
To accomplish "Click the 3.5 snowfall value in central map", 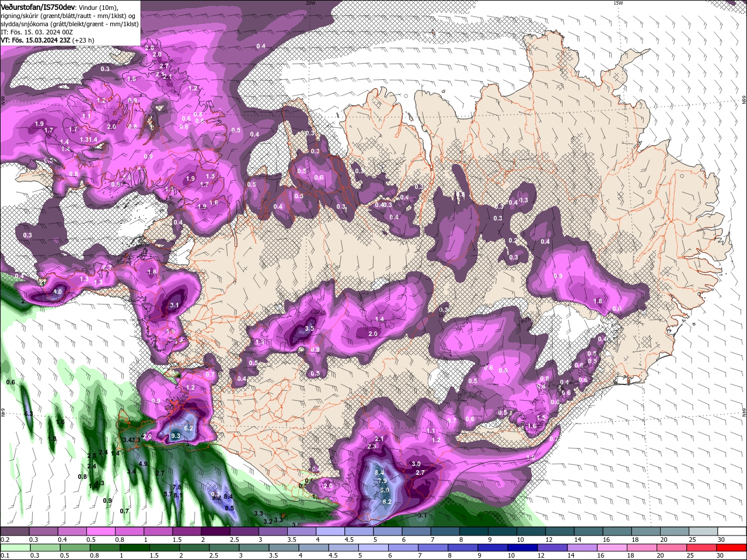I will tap(310, 329).
